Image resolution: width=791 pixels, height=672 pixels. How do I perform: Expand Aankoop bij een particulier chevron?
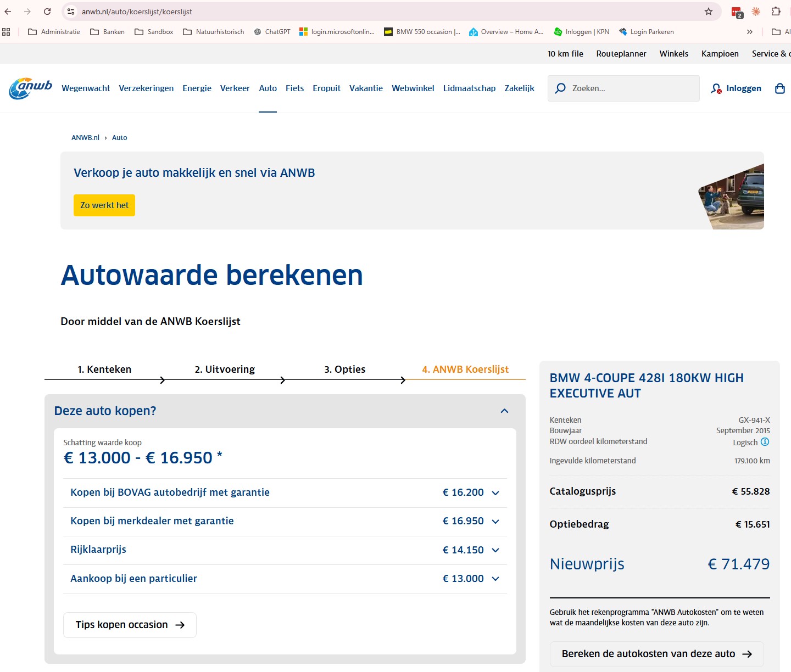(x=495, y=579)
